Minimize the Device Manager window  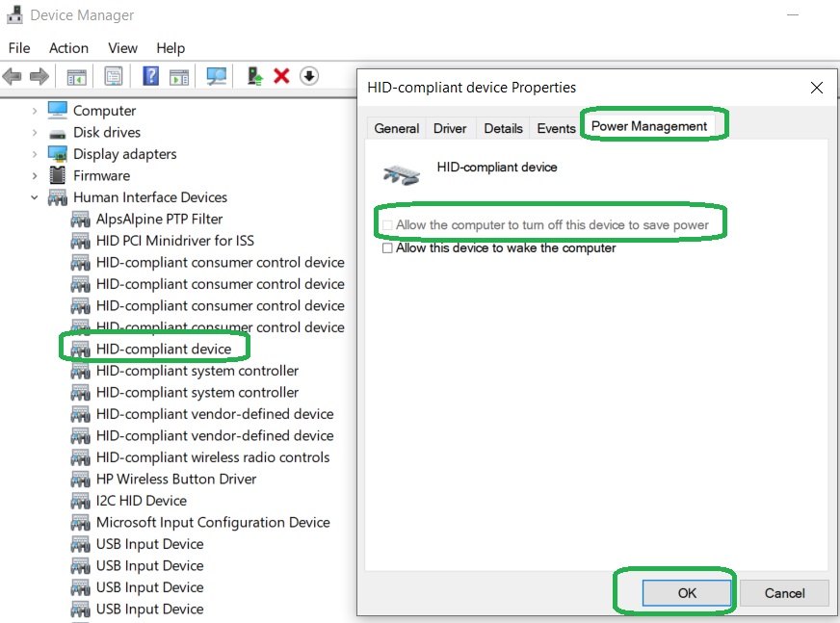[x=793, y=15]
